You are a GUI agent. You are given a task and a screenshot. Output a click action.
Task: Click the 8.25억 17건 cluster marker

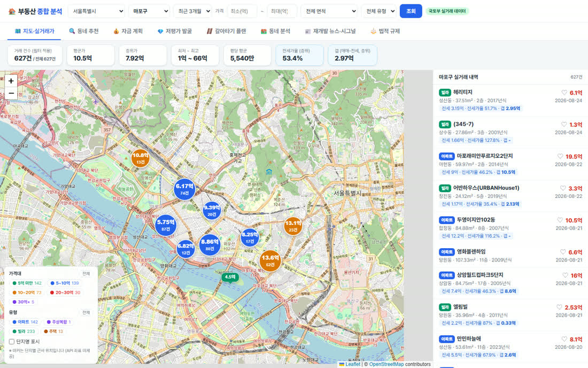(250, 237)
